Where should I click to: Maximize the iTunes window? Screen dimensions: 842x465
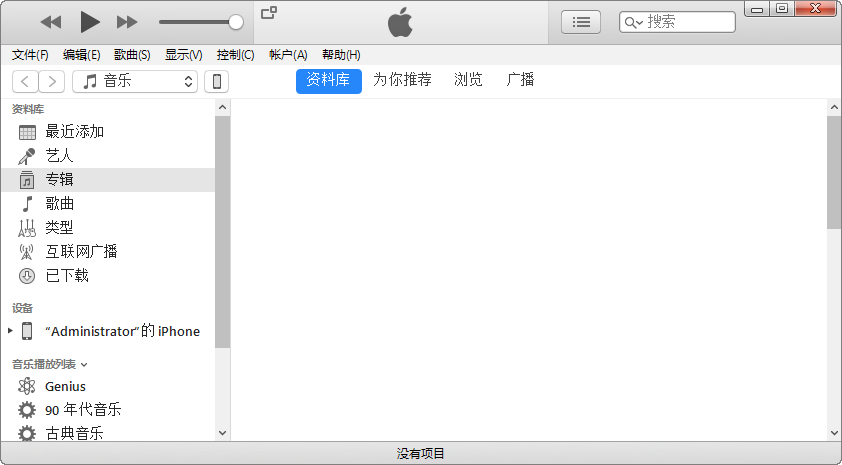point(782,9)
